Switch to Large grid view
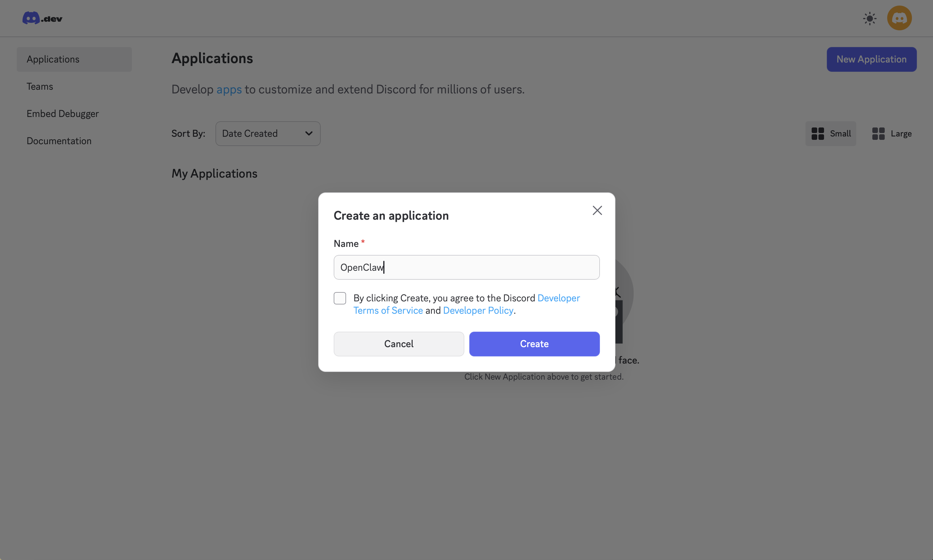Viewport: 933px width, 560px height. tap(892, 134)
